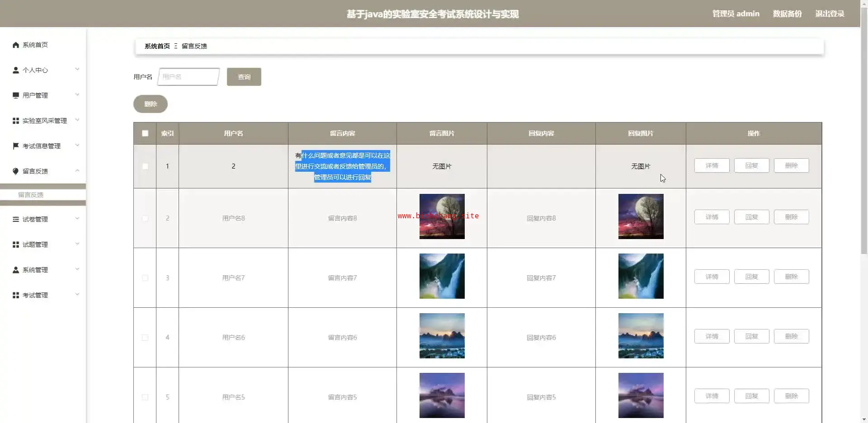
Task: Click the bulb icon beside 留言反馈 menu
Action: (16, 171)
